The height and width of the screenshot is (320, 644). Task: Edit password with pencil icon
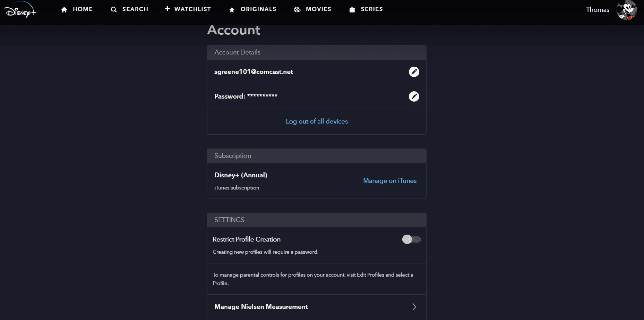(414, 96)
